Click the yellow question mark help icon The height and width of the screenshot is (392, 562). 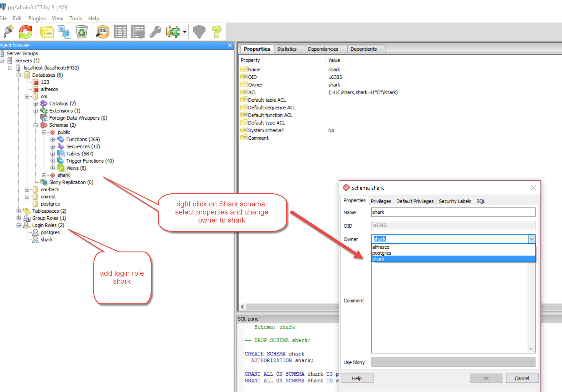(216, 32)
